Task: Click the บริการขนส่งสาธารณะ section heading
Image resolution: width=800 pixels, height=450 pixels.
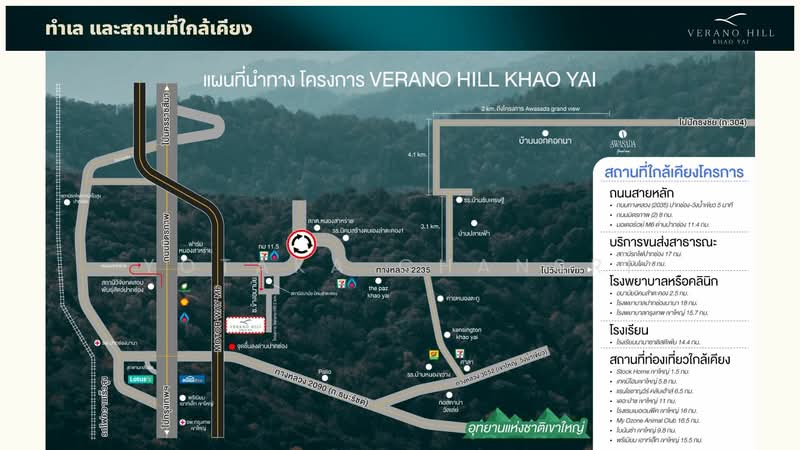Action: (x=663, y=242)
